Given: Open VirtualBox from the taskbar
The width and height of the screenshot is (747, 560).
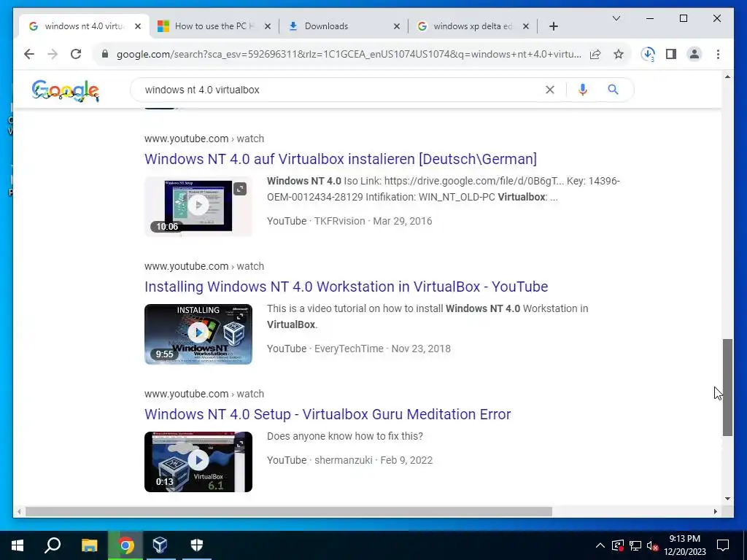Looking at the screenshot, I should (160, 545).
